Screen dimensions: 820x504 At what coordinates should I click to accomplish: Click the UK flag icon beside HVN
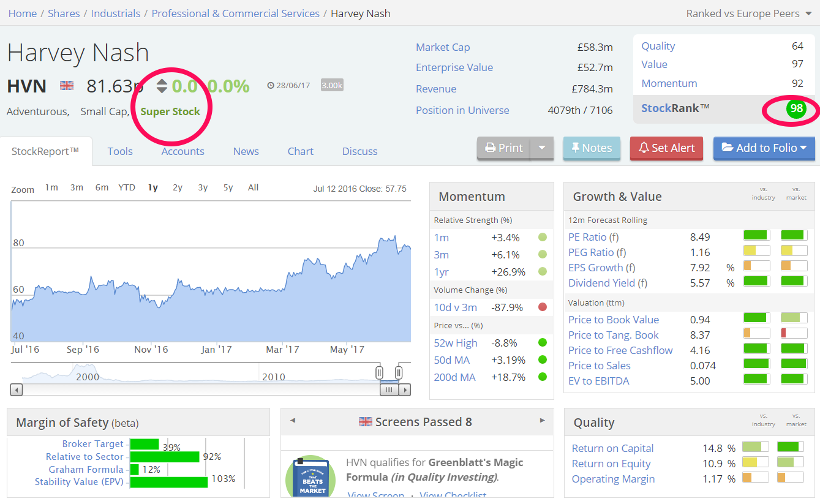click(67, 86)
